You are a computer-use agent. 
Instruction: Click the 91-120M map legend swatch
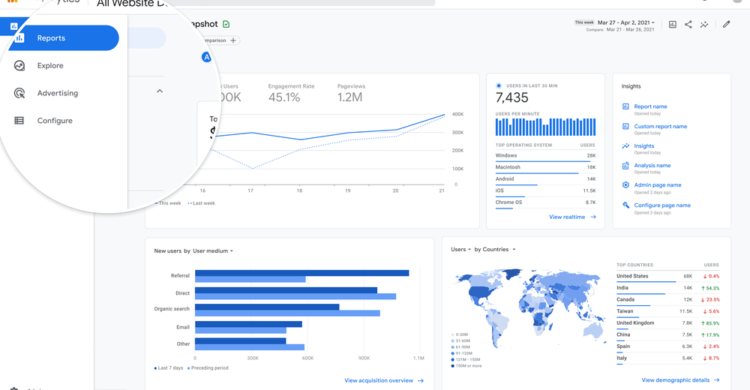452,354
